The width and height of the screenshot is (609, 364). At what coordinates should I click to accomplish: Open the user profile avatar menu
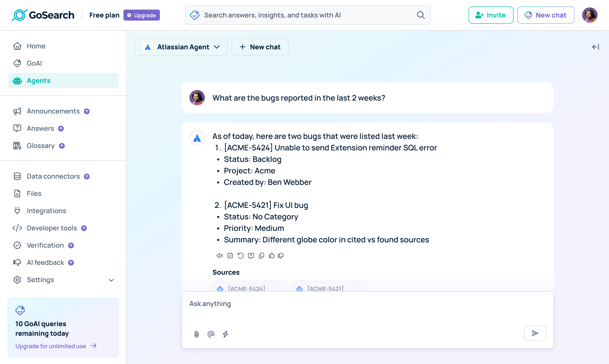point(590,15)
